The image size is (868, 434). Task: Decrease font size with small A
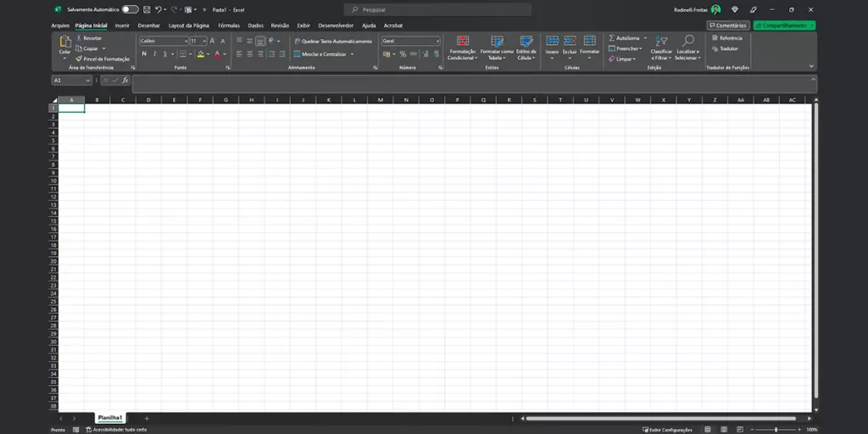[223, 41]
